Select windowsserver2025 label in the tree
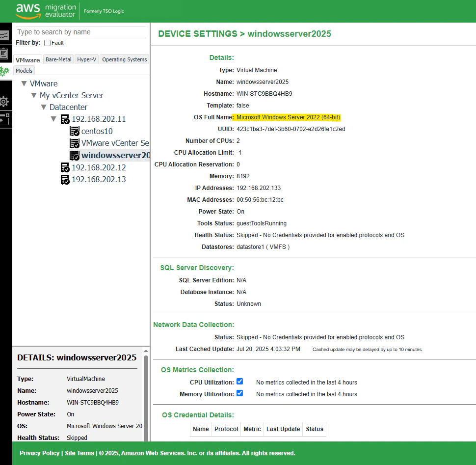Viewport: 476px width, 465px height. [x=115, y=155]
